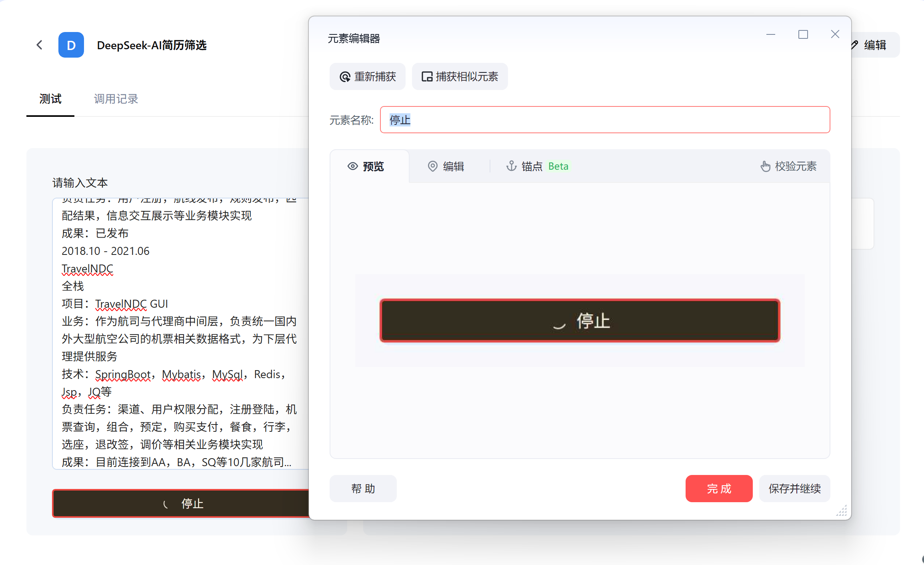Screen dimensions: 924x565
Task: Click the back arrow beside DeepSeek title
Action: (x=39, y=45)
